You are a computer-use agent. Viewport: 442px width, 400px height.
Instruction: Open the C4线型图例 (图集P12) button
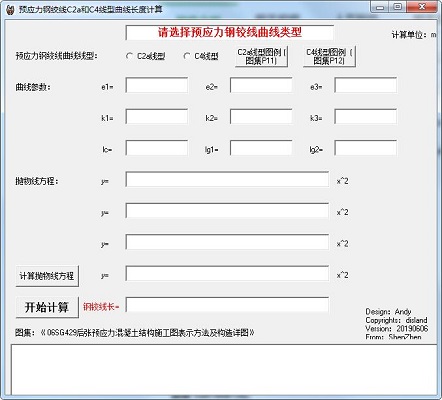[329, 56]
